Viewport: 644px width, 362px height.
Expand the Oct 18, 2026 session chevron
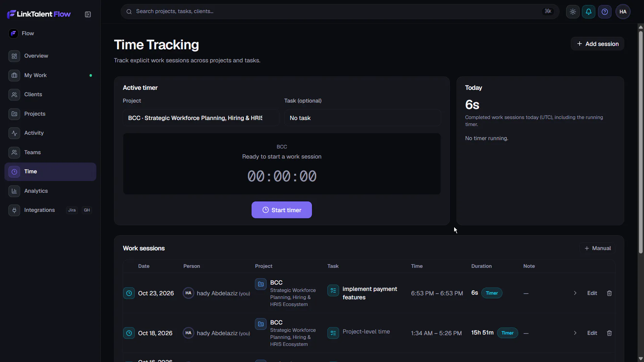click(575, 333)
